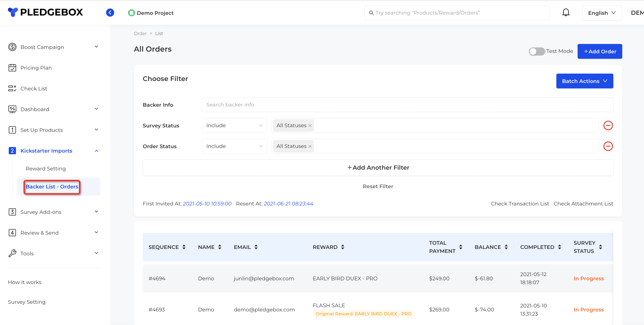Sort table by Balance column
This screenshot has width=644, height=325.
pyautogui.click(x=506, y=247)
